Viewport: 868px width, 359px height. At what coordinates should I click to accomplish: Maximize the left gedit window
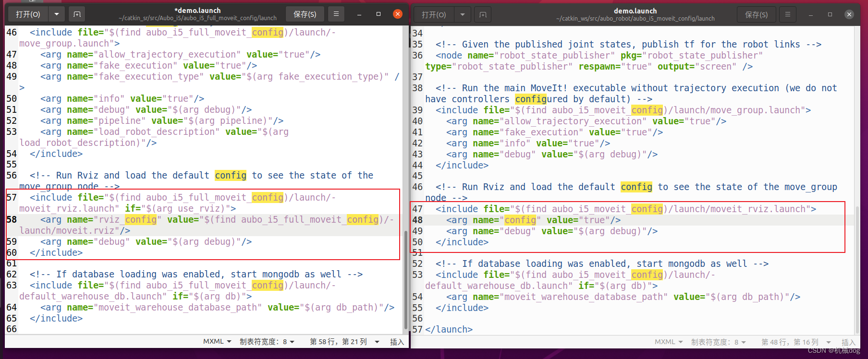(x=379, y=14)
